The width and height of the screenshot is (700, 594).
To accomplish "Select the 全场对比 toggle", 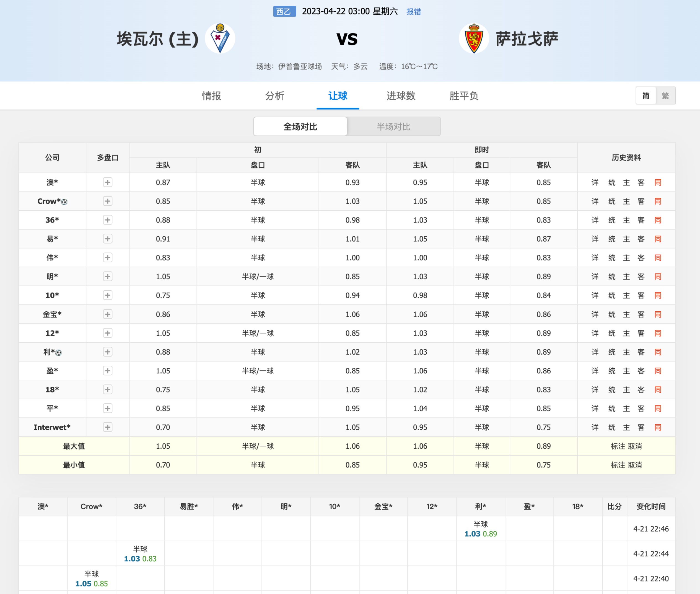I will click(300, 126).
